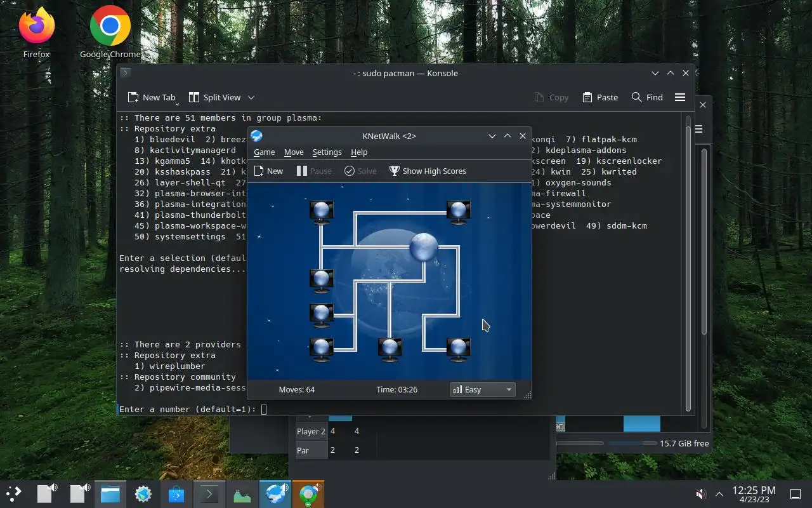Screen dimensions: 812x508
Task: Switch to Konsole on the taskbar
Action: pos(209,493)
